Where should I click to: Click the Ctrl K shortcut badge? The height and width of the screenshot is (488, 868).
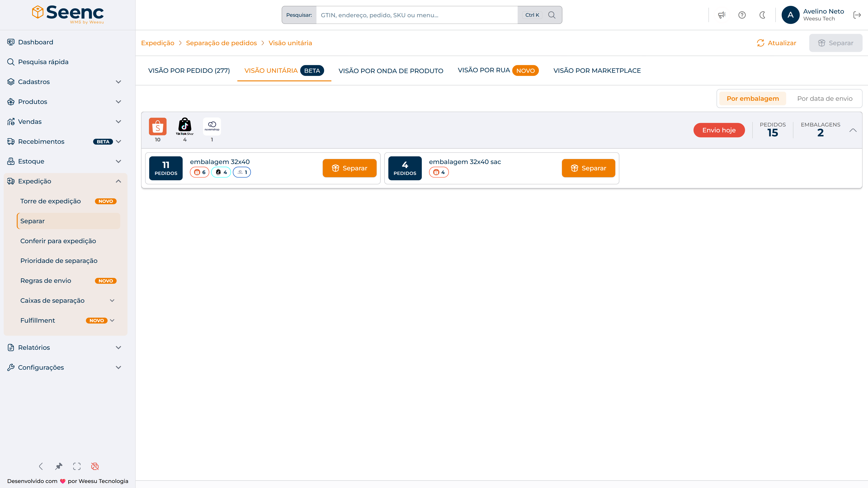pos(532,15)
